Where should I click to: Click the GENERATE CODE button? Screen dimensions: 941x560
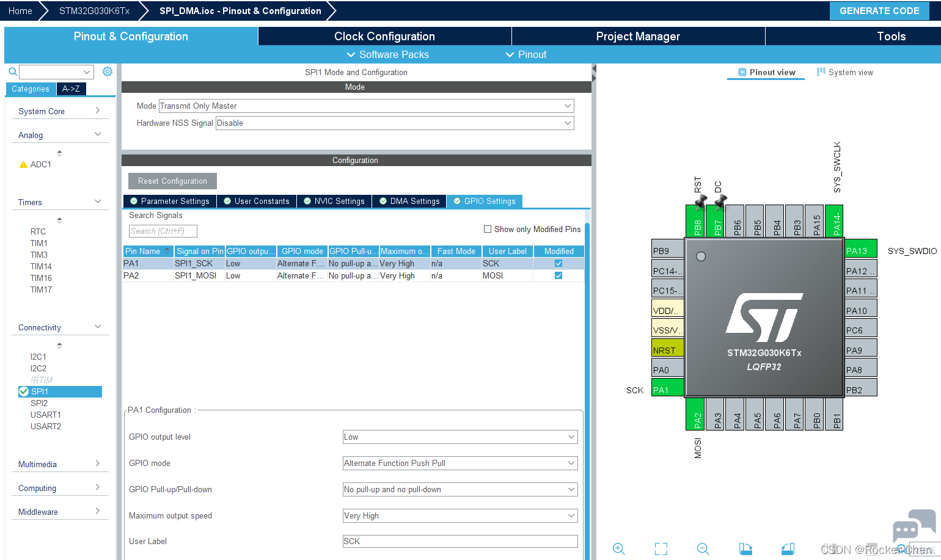pyautogui.click(x=879, y=11)
